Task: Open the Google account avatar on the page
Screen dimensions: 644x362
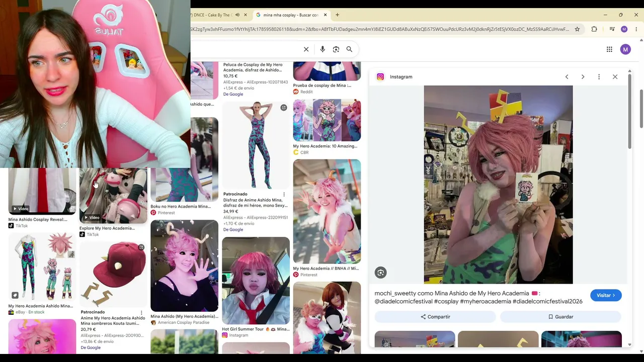Action: pyautogui.click(x=625, y=49)
